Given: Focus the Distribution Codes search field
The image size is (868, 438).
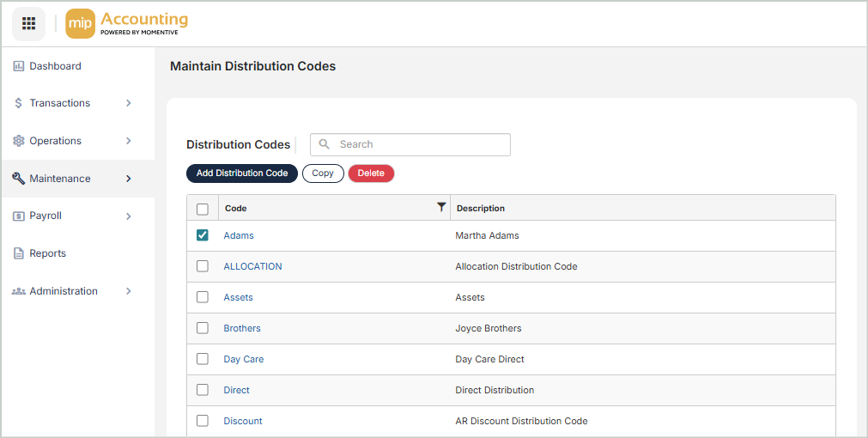Looking at the screenshot, I should [x=419, y=144].
